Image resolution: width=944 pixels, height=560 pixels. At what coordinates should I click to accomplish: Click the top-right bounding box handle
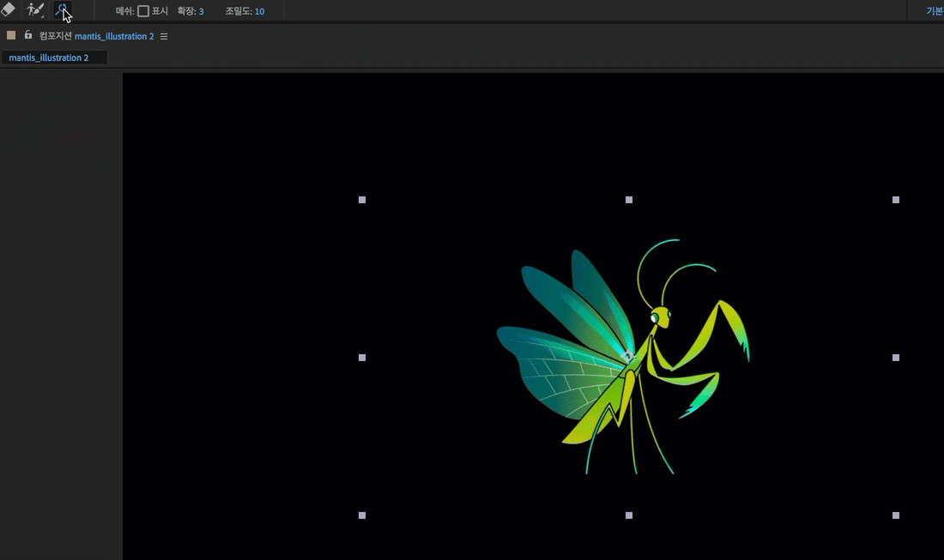896,200
